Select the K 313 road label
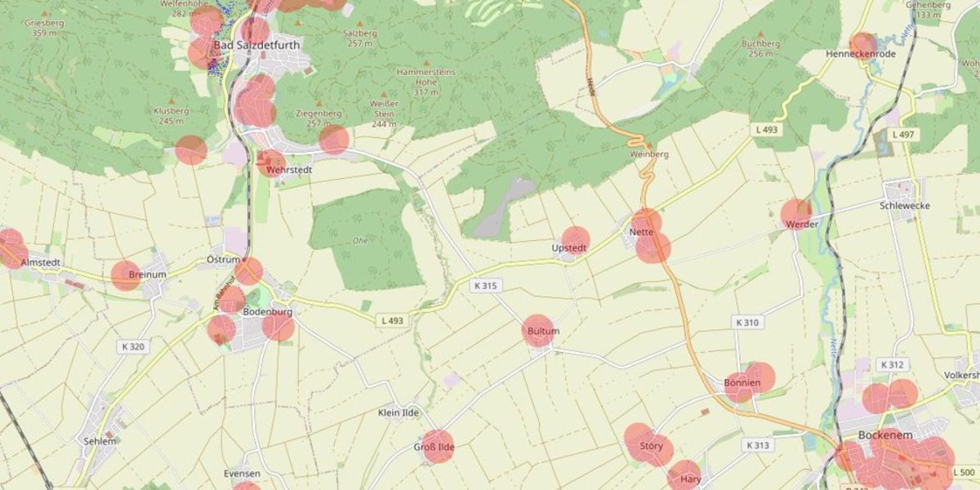The image size is (980, 490). coord(757,445)
